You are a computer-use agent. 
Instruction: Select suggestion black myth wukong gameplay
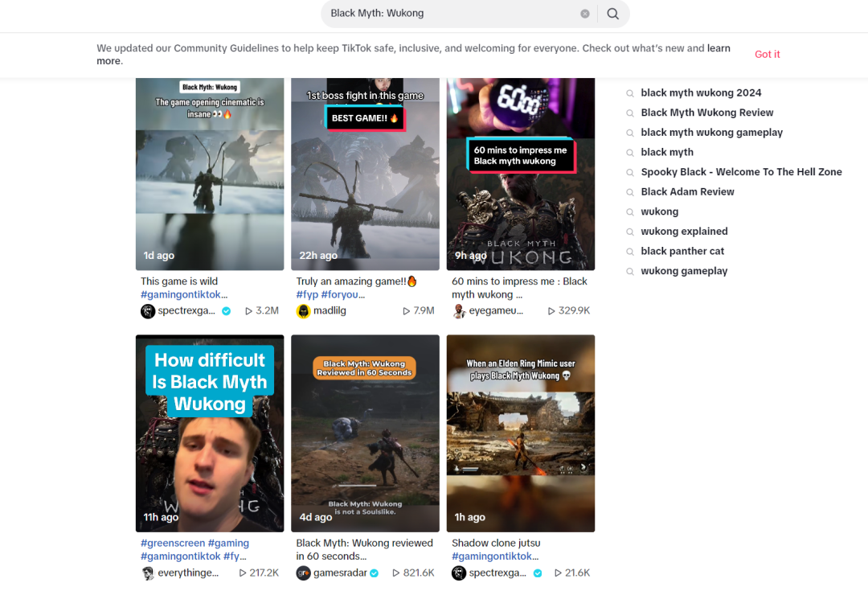point(712,133)
